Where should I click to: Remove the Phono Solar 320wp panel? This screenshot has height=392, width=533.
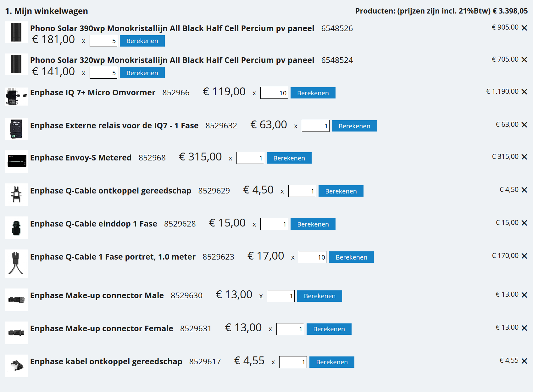[x=524, y=60]
